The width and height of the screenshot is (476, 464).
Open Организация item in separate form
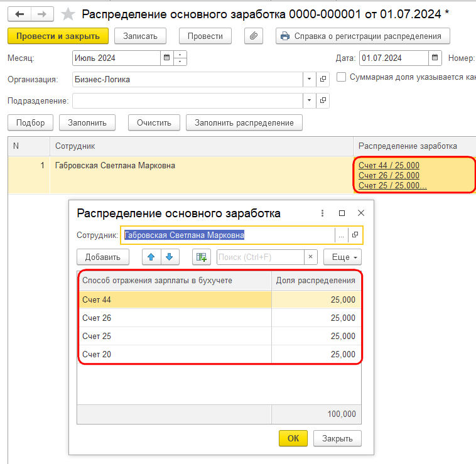(323, 79)
